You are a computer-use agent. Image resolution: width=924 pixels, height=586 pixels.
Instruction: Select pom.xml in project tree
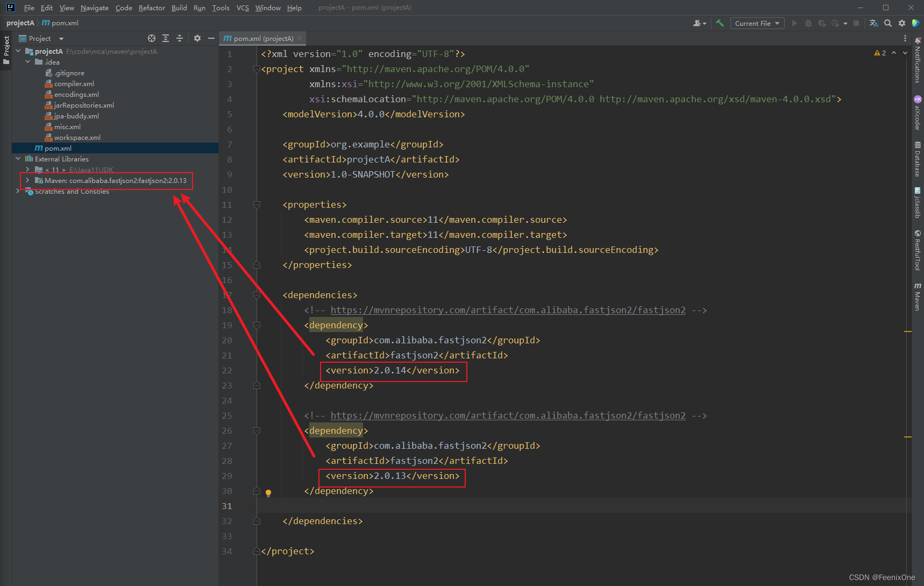click(x=58, y=148)
